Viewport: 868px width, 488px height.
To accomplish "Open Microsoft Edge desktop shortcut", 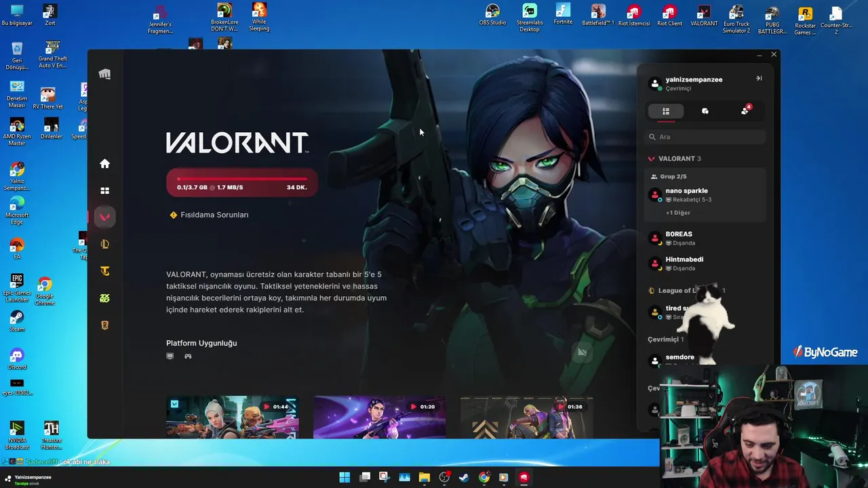I will (x=17, y=210).
